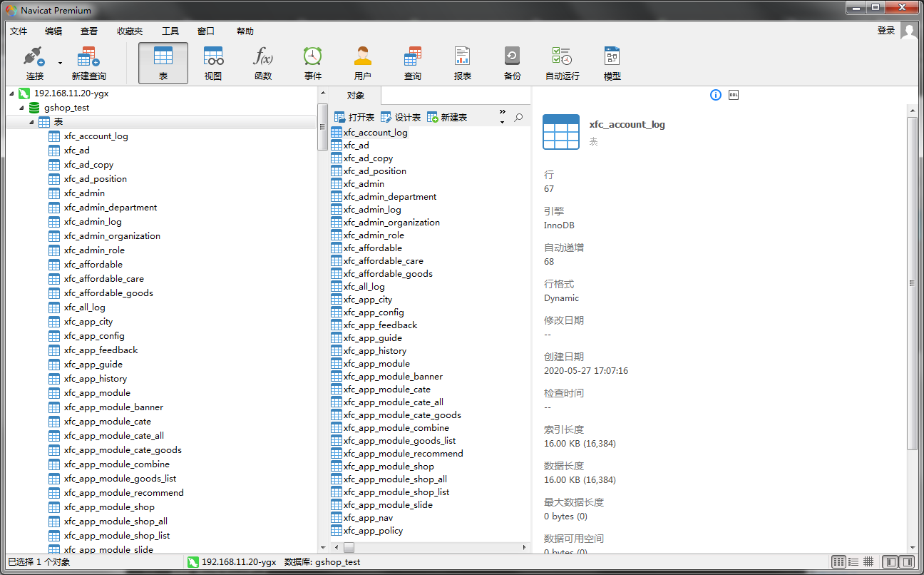Click the 192.168.11.20-ygx status bar connection
924x575 pixels.
pos(232,562)
